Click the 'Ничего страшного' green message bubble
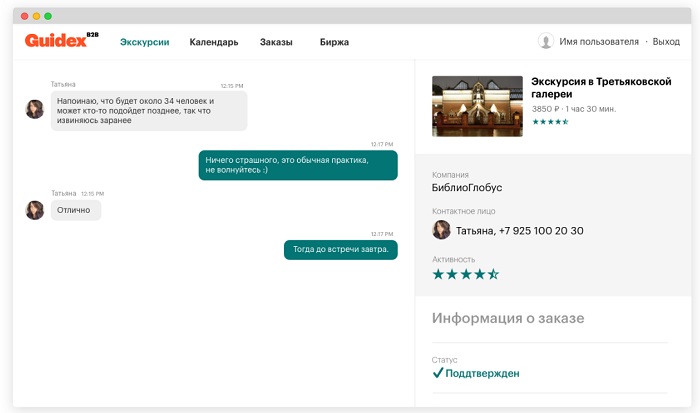This screenshot has height=413, width=700. click(297, 165)
